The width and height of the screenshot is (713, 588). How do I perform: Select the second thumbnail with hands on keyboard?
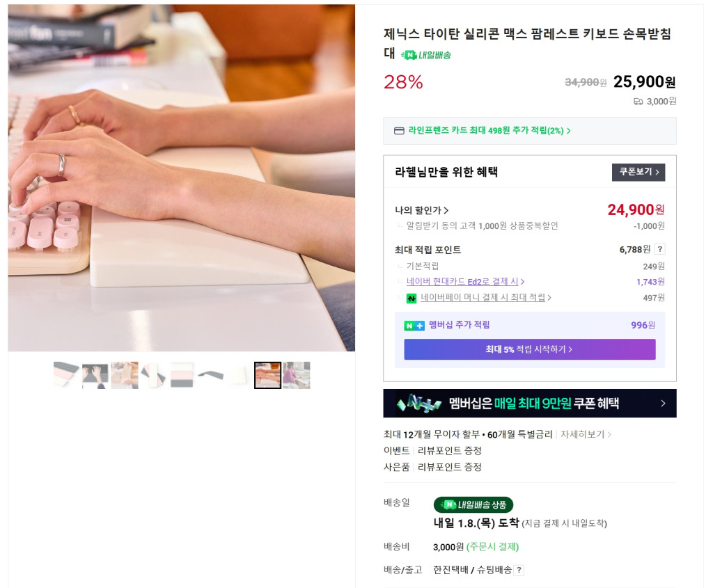tap(95, 375)
